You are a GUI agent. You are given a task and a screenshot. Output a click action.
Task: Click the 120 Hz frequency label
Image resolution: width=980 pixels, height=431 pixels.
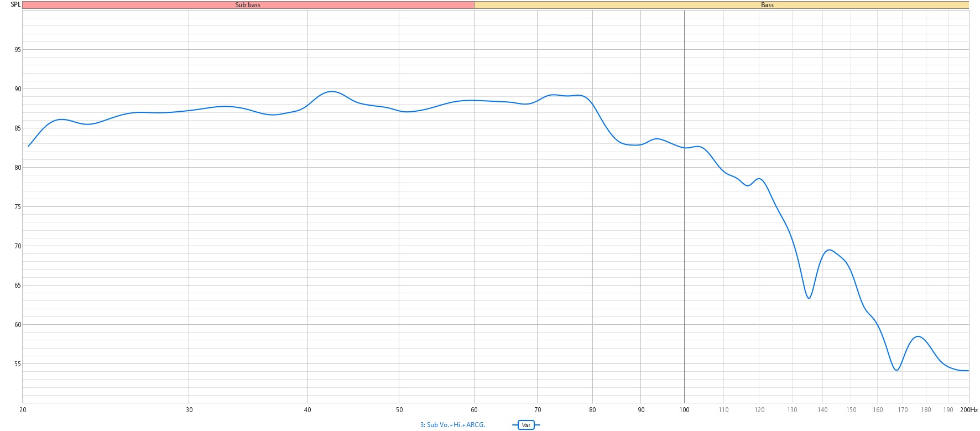[x=759, y=410]
